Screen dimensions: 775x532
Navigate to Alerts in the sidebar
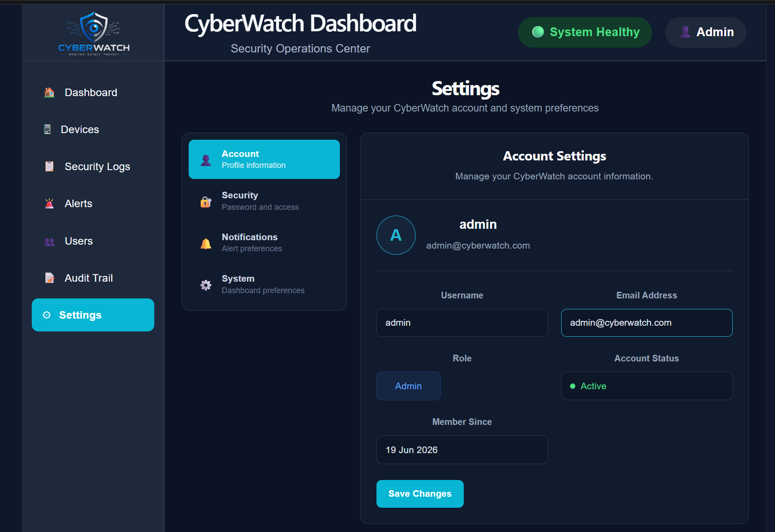[x=93, y=203]
